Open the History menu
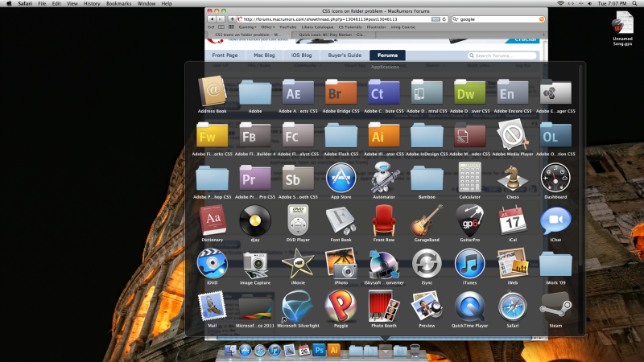This screenshot has width=644, height=362. [92, 4]
